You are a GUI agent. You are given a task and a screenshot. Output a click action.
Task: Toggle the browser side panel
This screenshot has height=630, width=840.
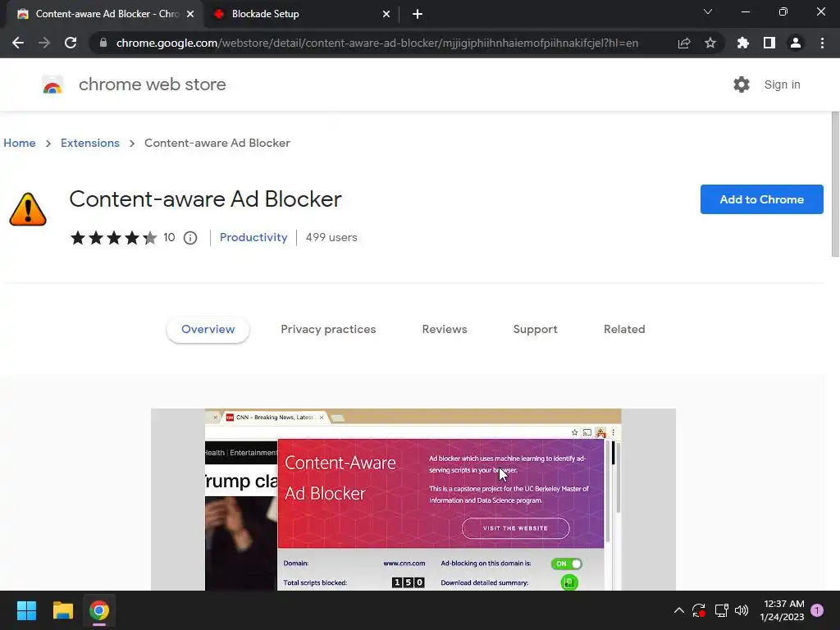pyautogui.click(x=769, y=43)
